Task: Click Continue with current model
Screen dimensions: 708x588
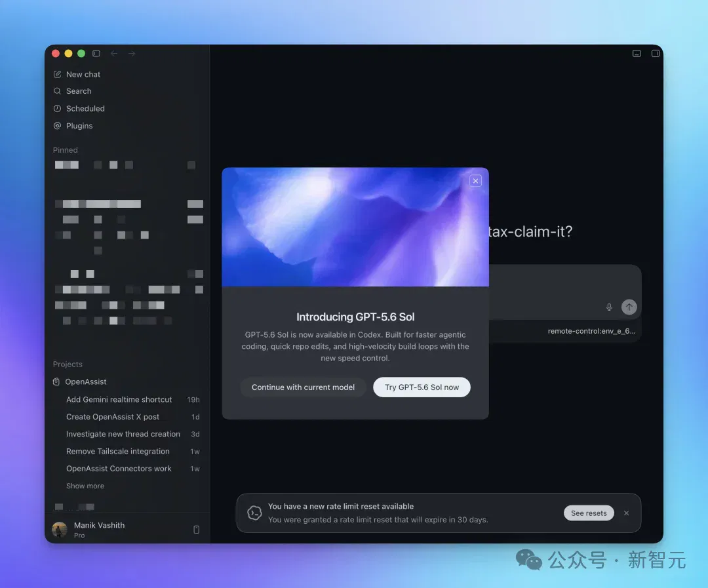Action: [x=303, y=387]
